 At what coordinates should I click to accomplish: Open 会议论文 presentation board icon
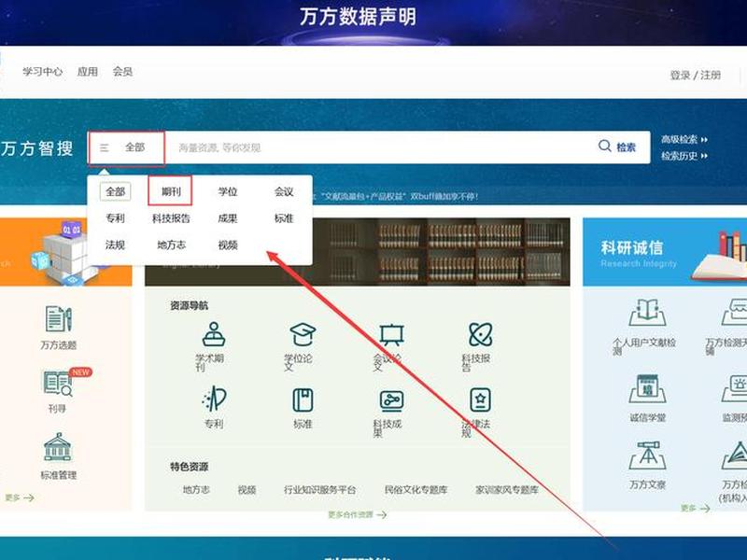(391, 334)
